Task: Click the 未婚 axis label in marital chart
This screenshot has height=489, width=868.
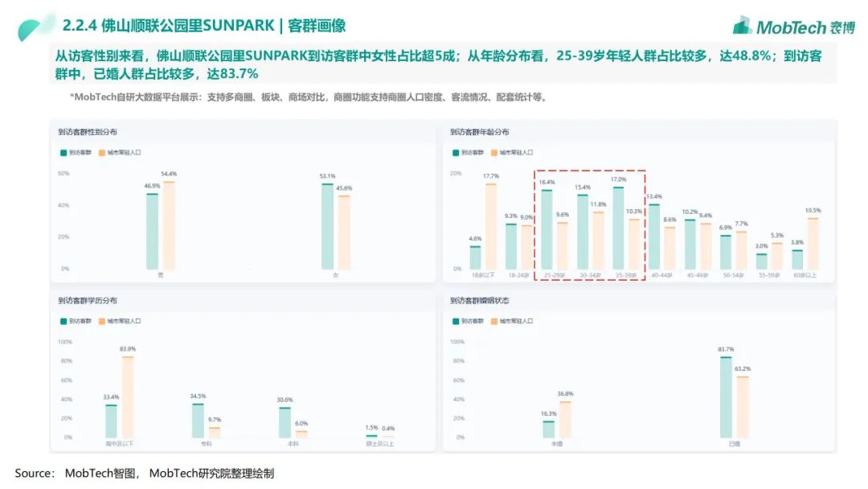Action: pos(557,444)
